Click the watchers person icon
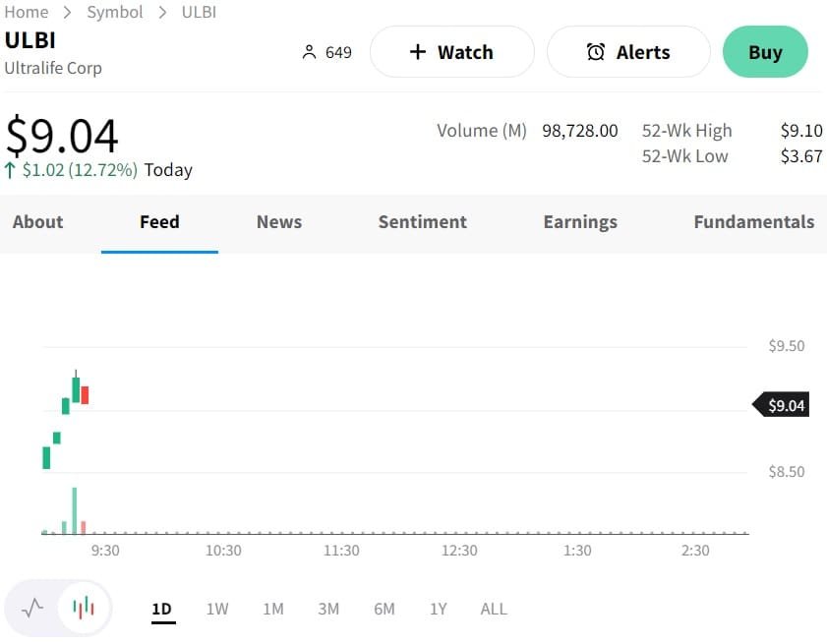Image resolution: width=827 pixels, height=644 pixels. pos(310,52)
